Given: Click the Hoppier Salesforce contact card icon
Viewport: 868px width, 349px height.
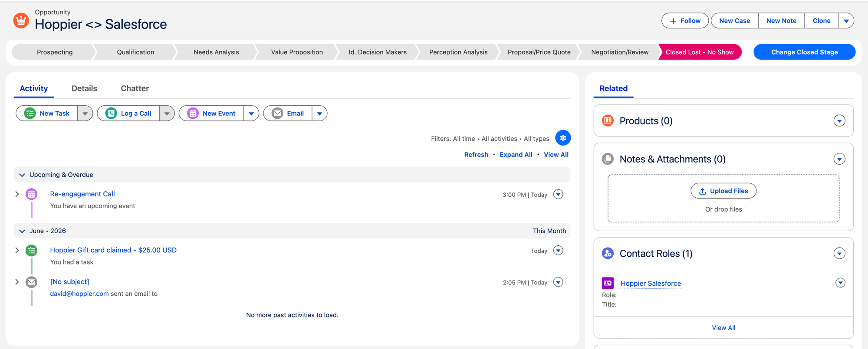Looking at the screenshot, I should 608,283.
